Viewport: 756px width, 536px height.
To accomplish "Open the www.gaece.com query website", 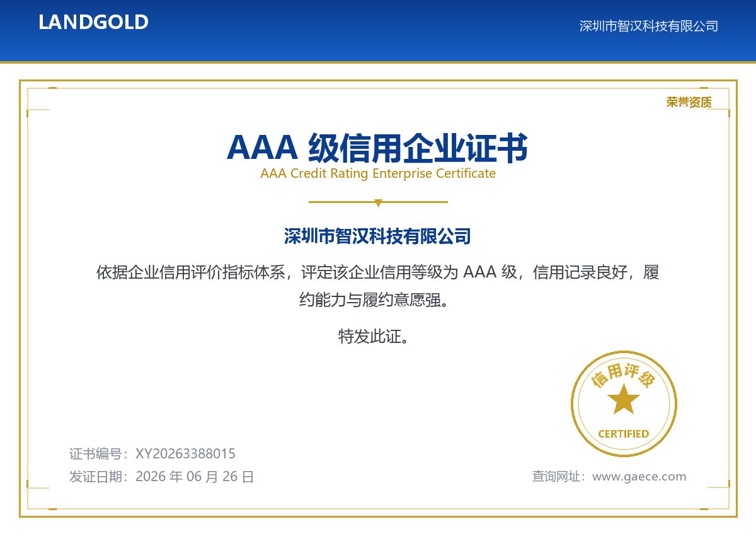I will click(639, 477).
